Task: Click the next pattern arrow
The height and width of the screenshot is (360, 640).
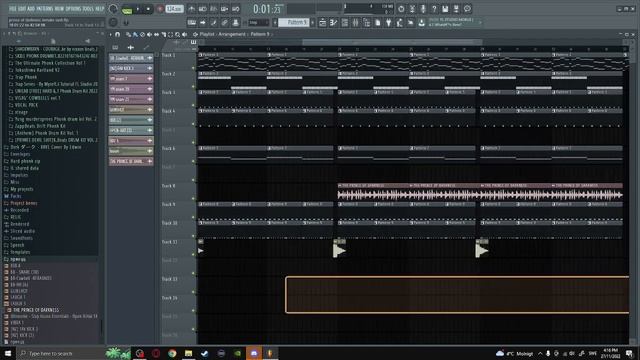Action: (312, 23)
